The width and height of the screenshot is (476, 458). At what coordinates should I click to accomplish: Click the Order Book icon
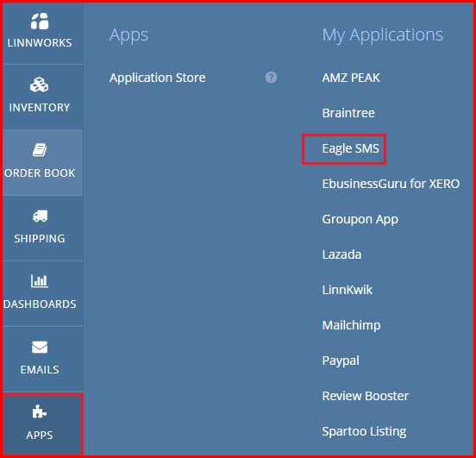[40, 150]
